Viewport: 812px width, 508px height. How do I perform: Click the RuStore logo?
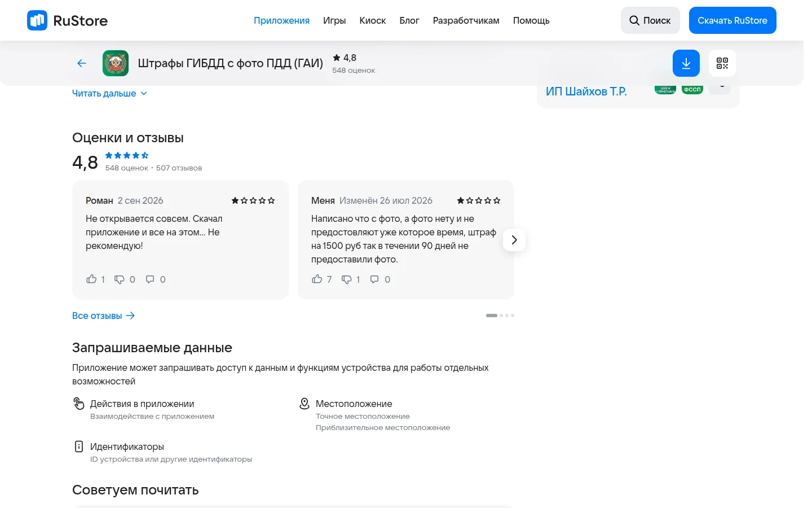(x=67, y=20)
